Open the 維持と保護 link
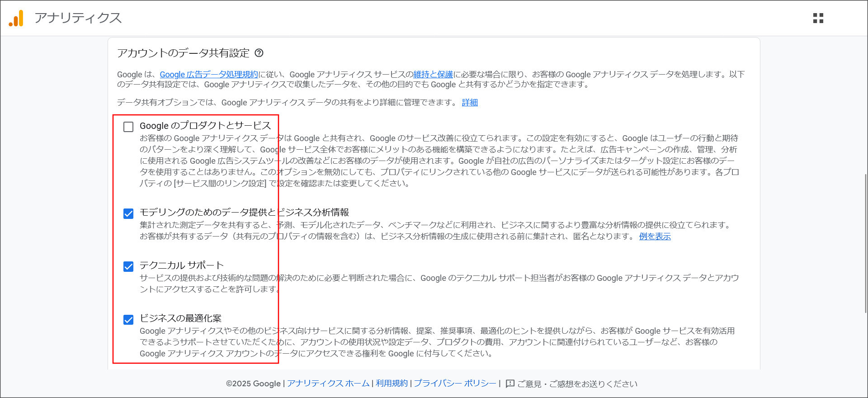This screenshot has width=868, height=398. pos(433,74)
